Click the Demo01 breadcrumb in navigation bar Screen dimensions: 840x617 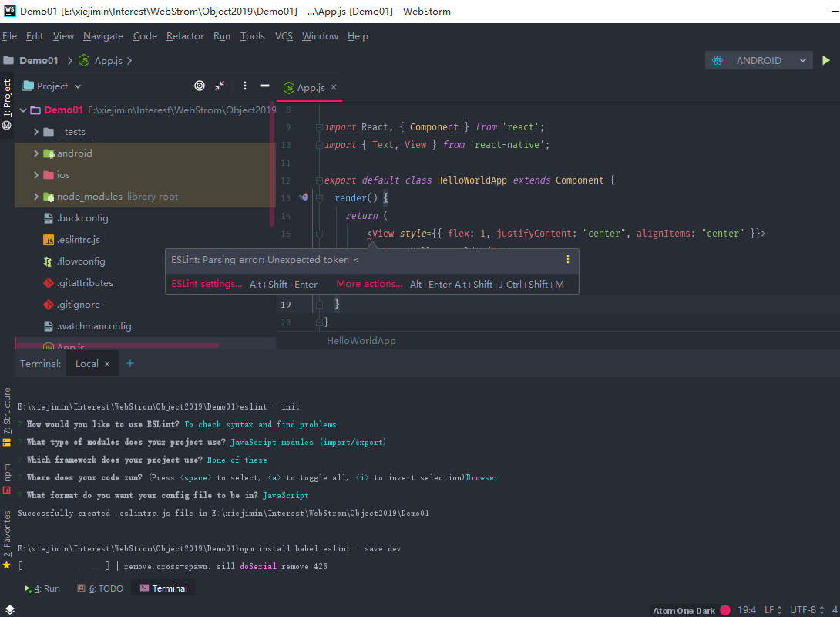point(39,61)
